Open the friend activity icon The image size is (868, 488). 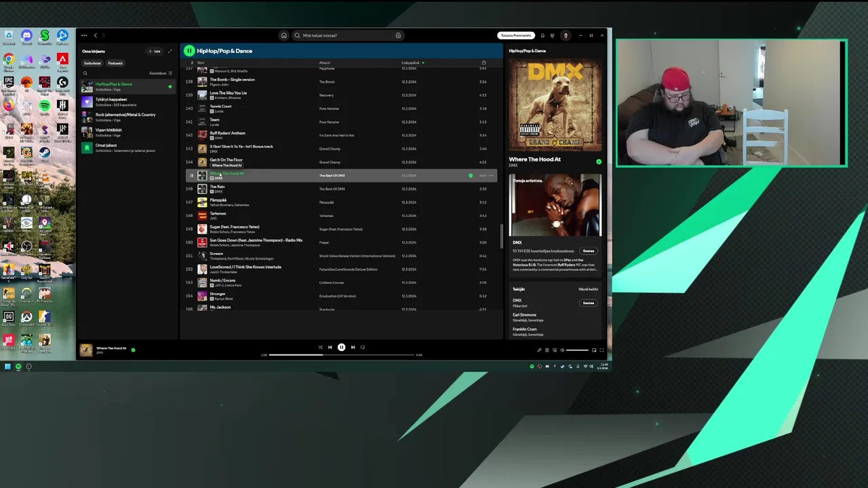tap(552, 35)
